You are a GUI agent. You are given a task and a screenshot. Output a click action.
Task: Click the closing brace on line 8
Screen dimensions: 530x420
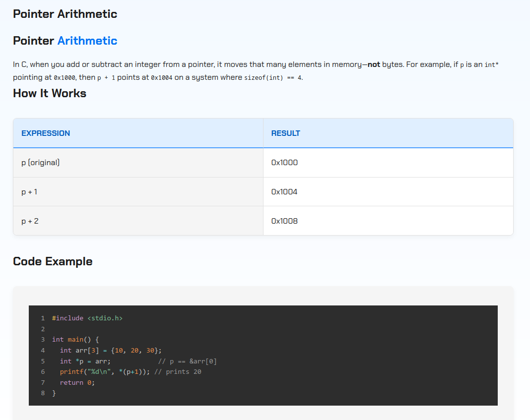click(54, 393)
